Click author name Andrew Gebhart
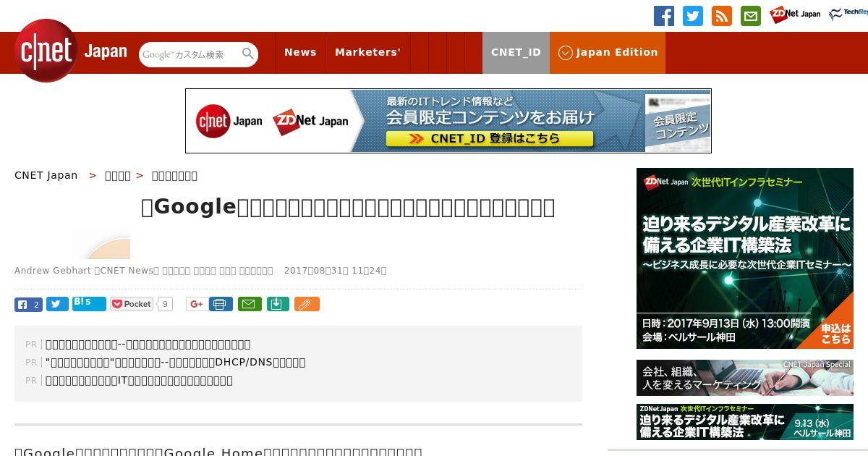This screenshot has height=456, width=868. pyautogui.click(x=53, y=271)
